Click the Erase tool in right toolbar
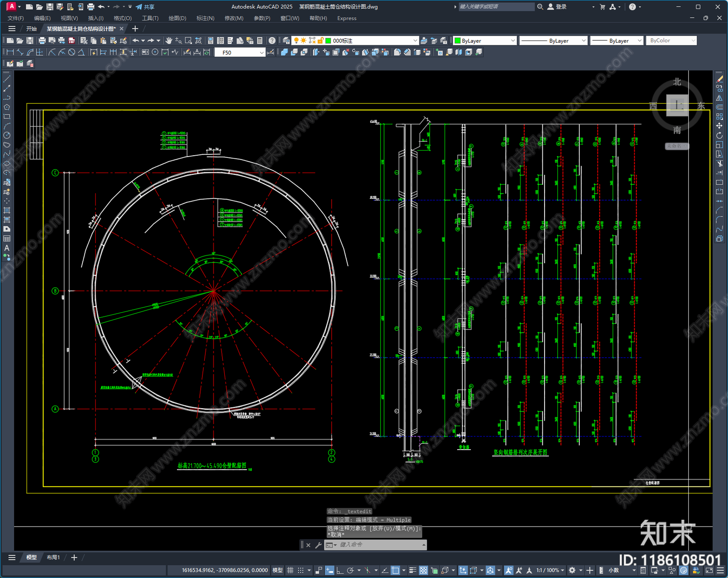This screenshot has width=728, height=578. tap(719, 79)
